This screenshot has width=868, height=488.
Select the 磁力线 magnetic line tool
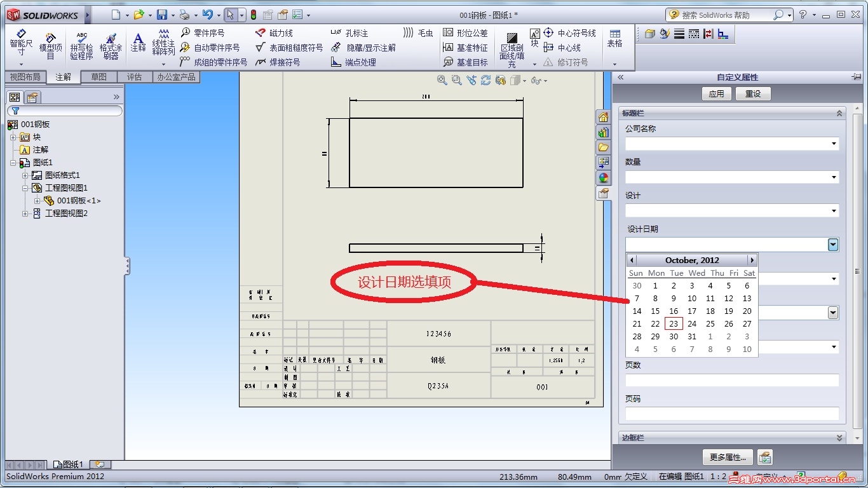click(274, 32)
